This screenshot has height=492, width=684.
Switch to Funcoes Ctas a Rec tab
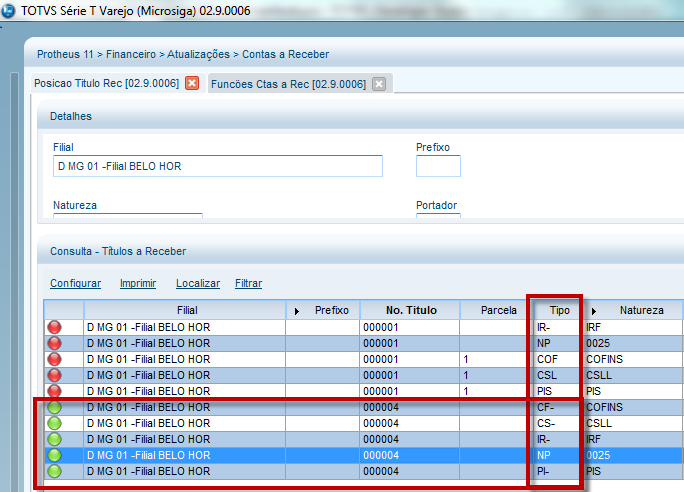click(288, 84)
